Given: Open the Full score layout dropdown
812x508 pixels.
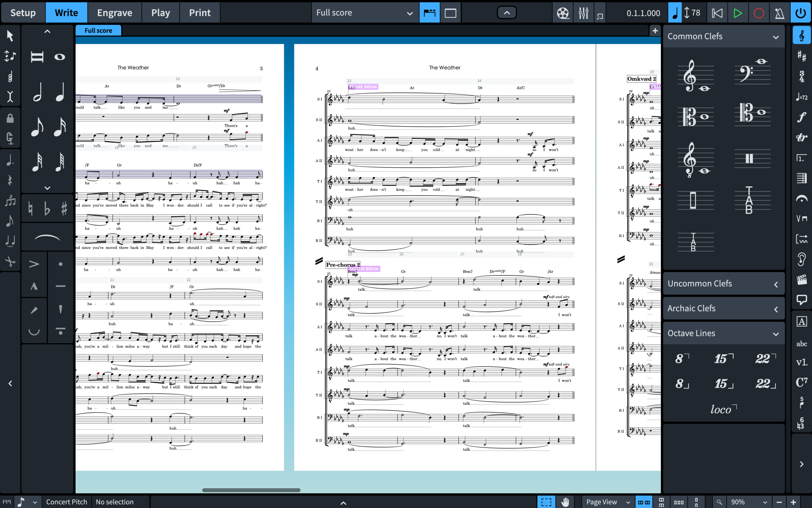Looking at the screenshot, I should tap(365, 13).
